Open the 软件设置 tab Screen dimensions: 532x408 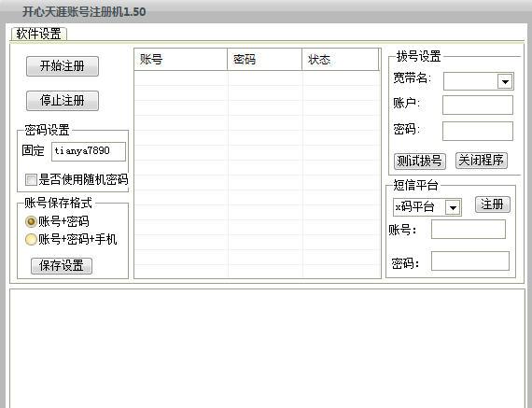(x=39, y=34)
